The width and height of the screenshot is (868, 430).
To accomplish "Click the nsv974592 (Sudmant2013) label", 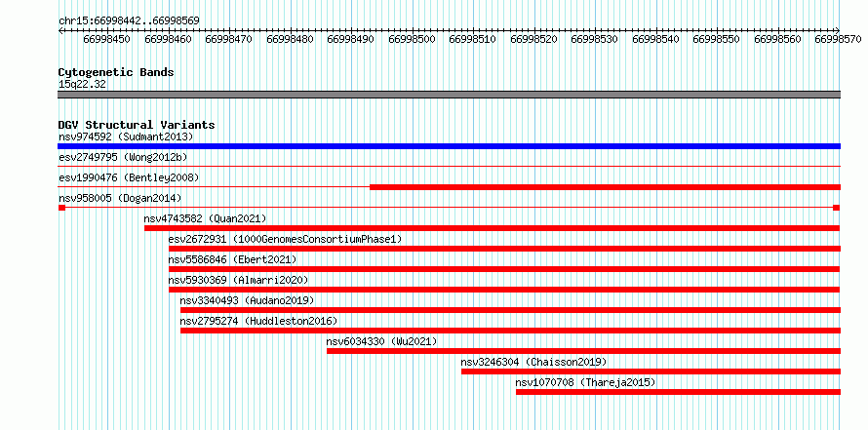I will coord(126,137).
